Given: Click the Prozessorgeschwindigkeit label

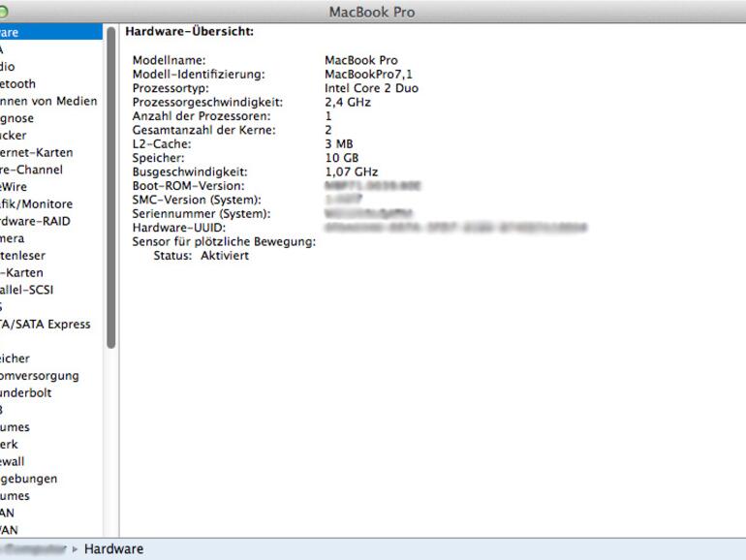Looking at the screenshot, I should click(x=207, y=103).
